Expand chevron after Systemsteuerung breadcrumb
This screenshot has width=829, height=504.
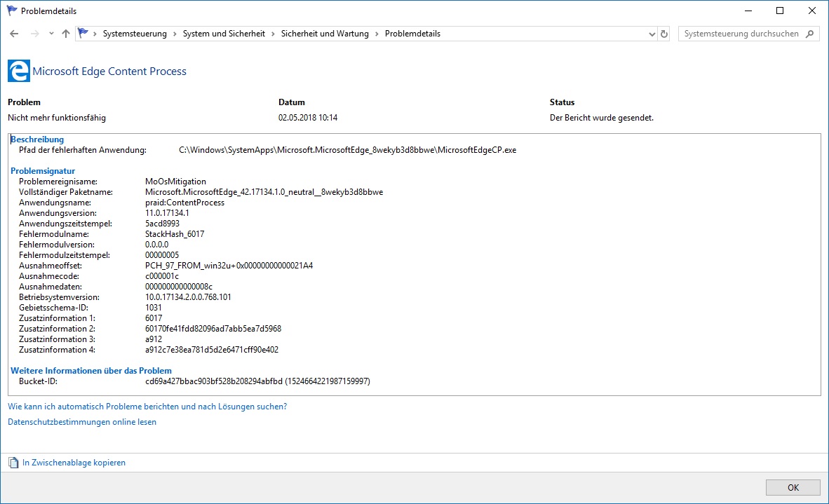tap(175, 34)
